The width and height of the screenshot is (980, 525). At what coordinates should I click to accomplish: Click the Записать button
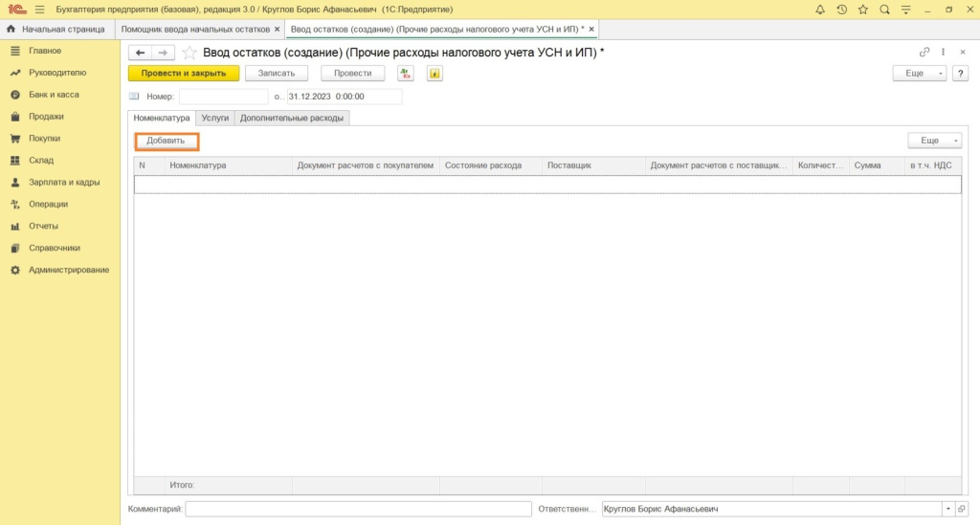[277, 74]
